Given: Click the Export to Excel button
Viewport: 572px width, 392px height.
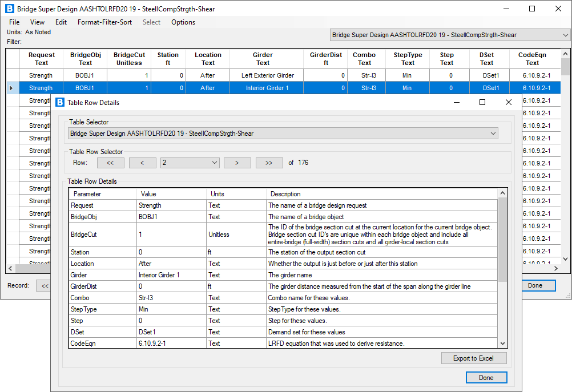Looking at the screenshot, I should (473, 358).
